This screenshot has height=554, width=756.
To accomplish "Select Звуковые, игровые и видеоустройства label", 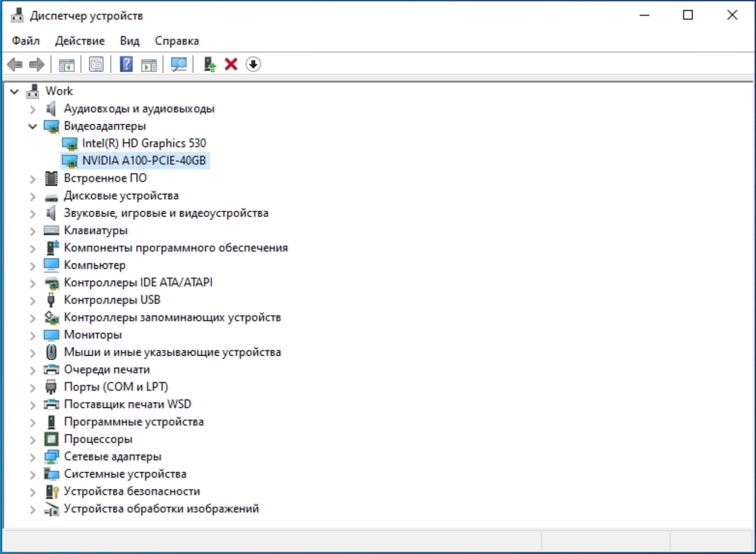I will [x=166, y=213].
